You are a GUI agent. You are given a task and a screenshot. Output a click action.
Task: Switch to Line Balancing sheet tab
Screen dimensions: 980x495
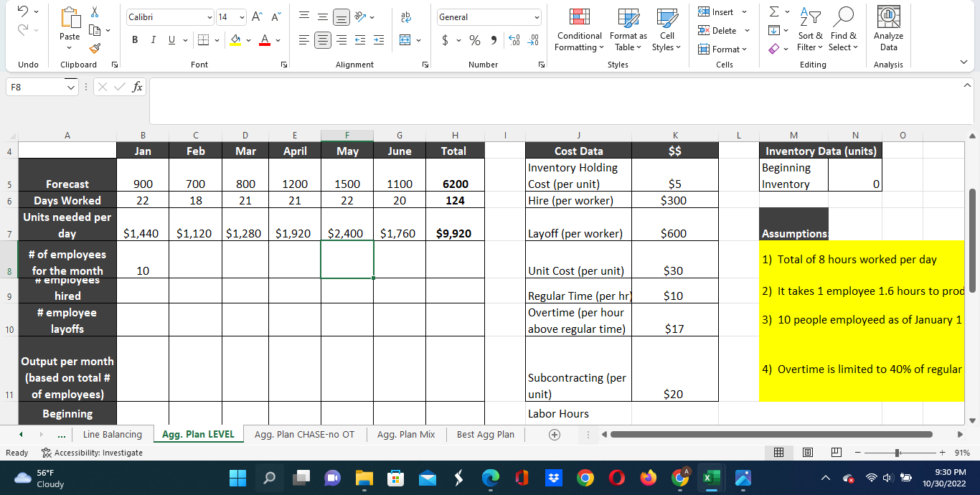click(x=113, y=434)
